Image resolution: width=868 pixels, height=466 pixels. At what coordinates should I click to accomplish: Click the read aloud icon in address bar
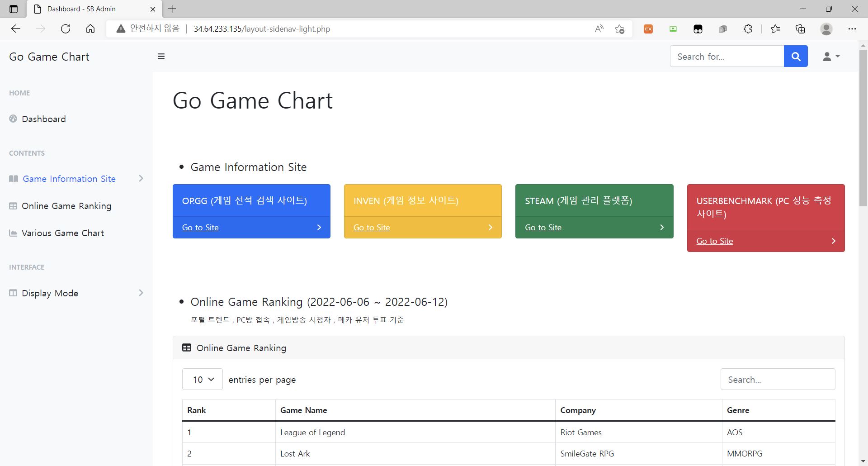point(599,29)
